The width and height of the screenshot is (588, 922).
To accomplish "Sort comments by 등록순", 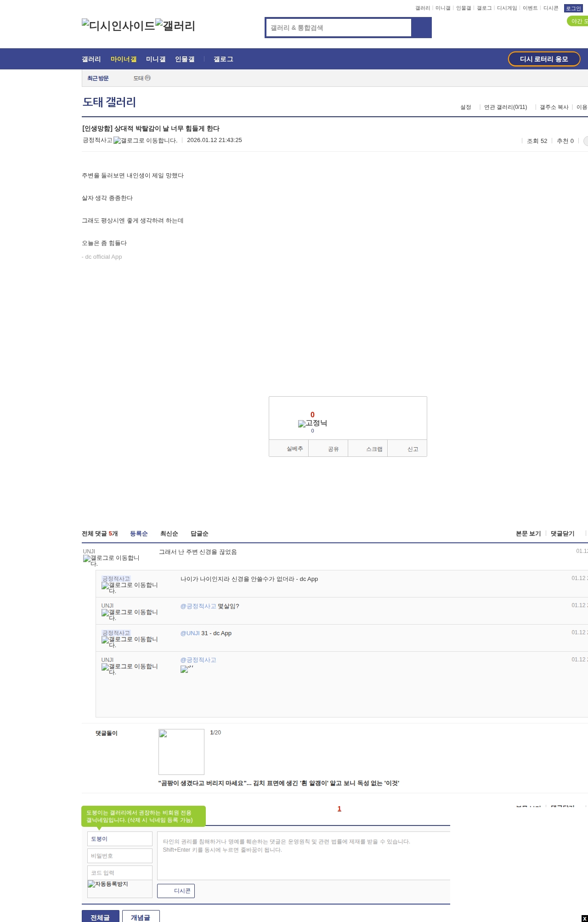I will click(x=139, y=534).
